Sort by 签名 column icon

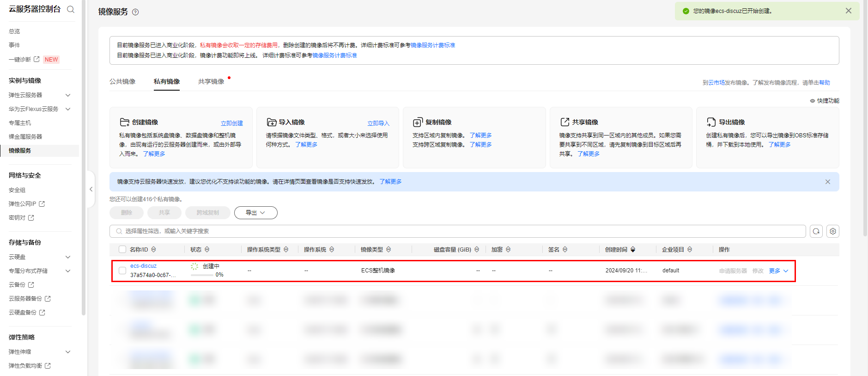565,250
